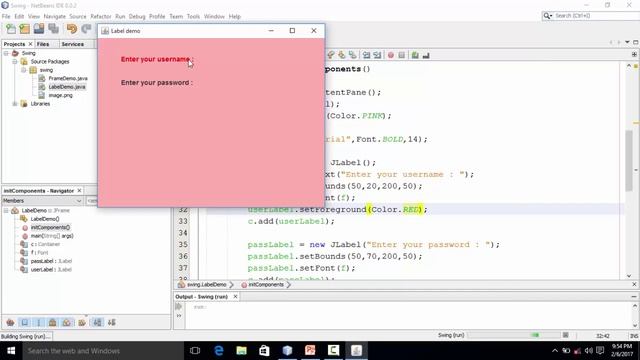Click the Undo arrow icon
Screen dimensions: 640x360
coord(72,29)
